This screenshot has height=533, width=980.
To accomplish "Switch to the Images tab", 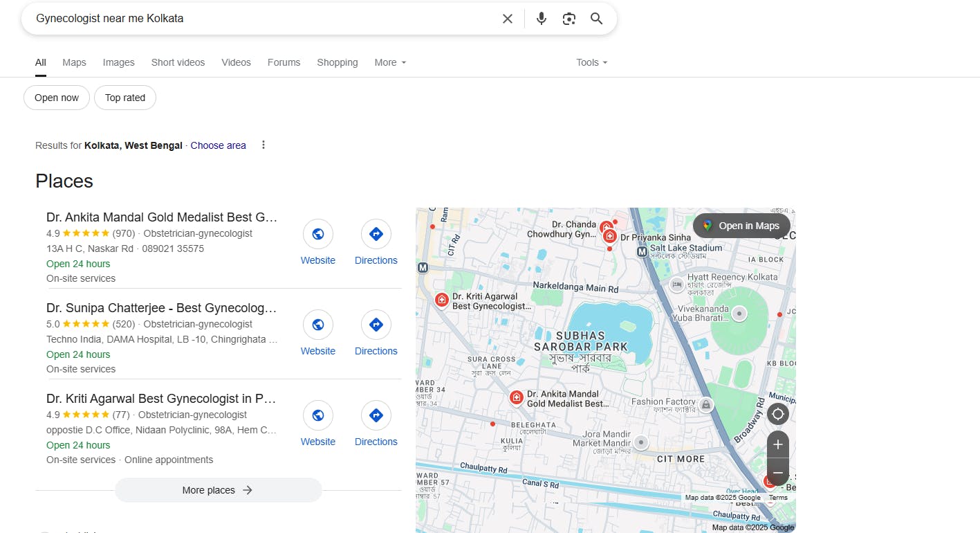I will tap(119, 62).
